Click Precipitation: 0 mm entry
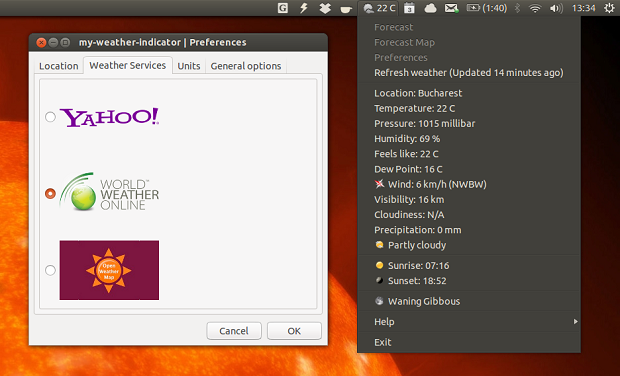 tap(469, 230)
